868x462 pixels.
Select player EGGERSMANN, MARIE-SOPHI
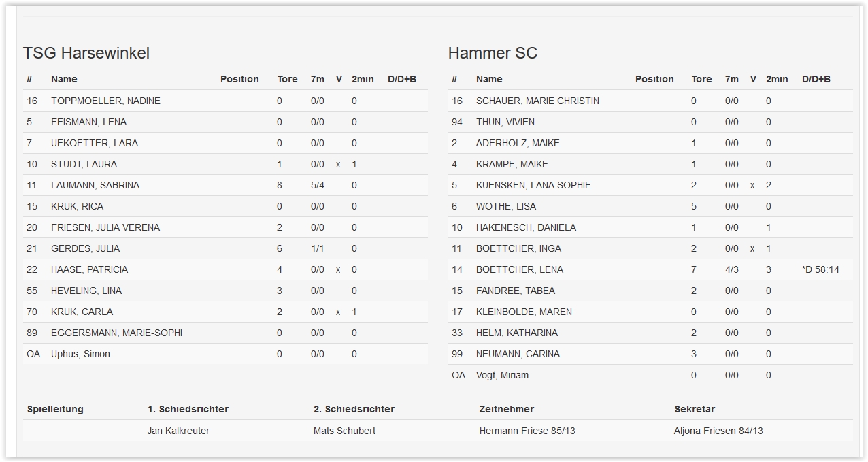[116, 333]
